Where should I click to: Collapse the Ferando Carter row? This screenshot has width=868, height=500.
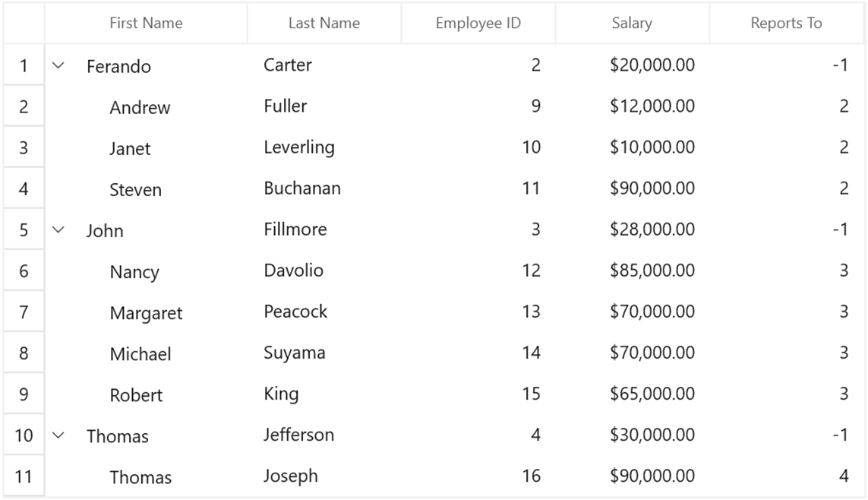click(58, 65)
